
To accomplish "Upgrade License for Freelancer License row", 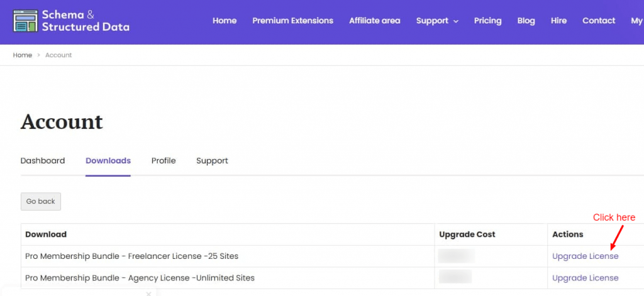I will point(586,256).
